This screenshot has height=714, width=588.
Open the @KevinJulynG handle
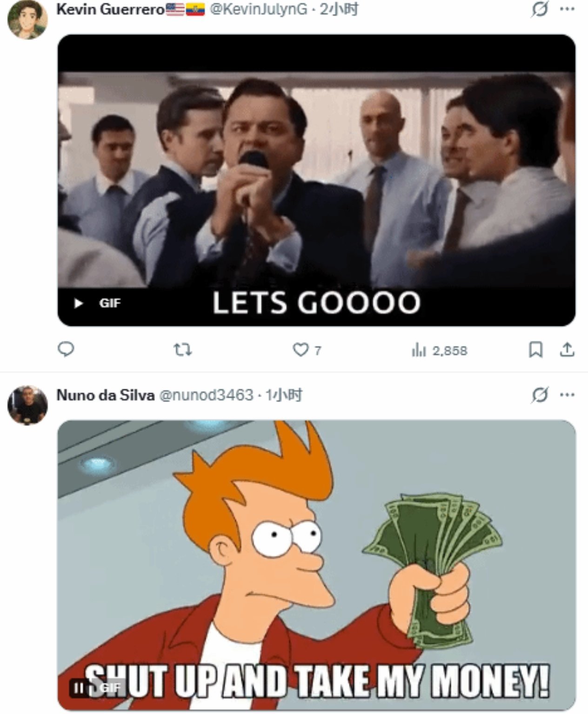(x=259, y=9)
